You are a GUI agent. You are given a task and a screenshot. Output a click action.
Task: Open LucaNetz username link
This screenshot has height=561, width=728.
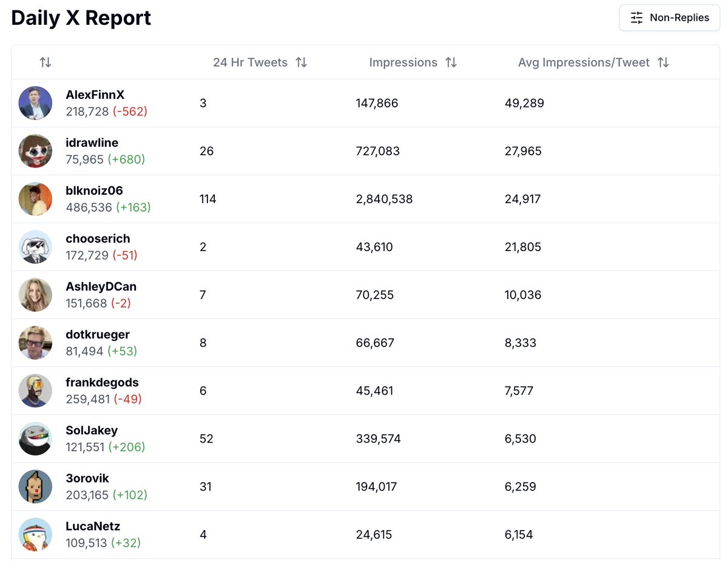93,526
